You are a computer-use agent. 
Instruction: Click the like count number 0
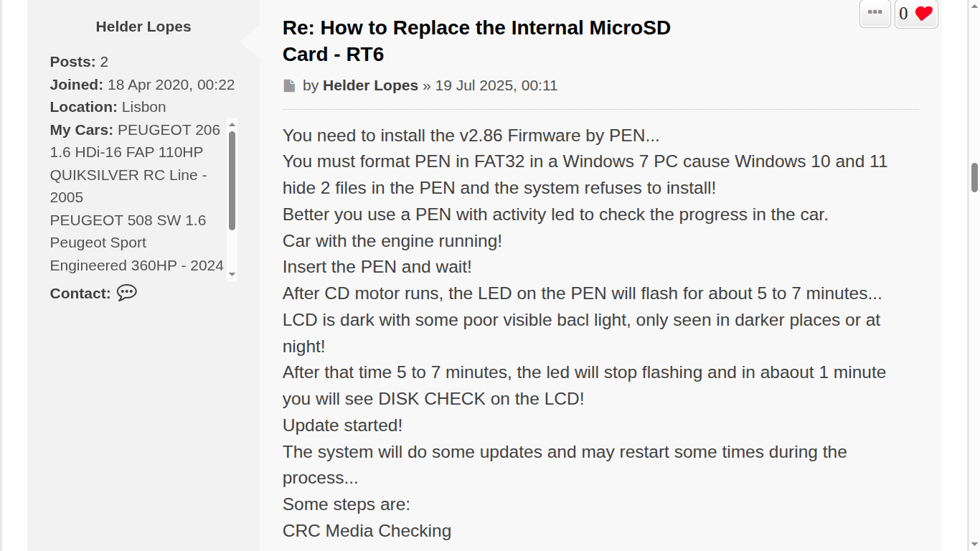[903, 14]
